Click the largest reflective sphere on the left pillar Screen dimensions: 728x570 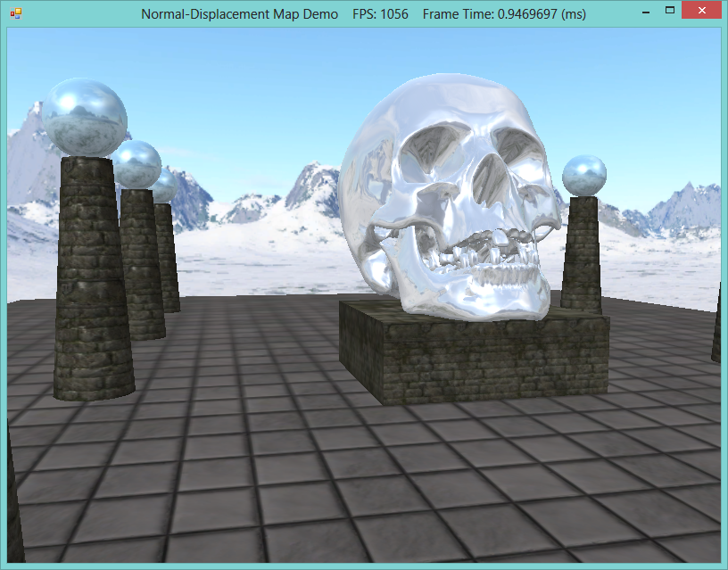point(85,117)
